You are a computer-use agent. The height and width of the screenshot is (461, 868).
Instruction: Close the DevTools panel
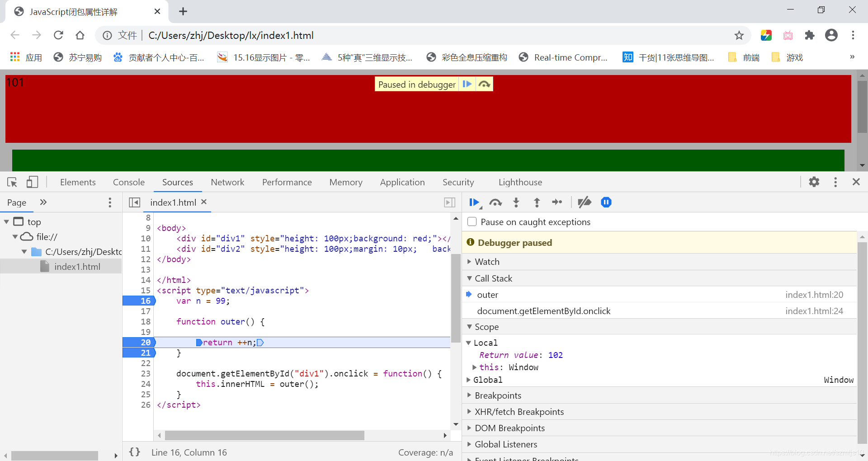click(x=856, y=182)
